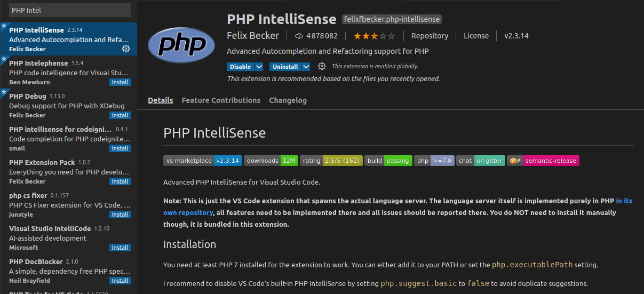The width and height of the screenshot is (644, 294).
Task: Click the chat on gitter badge
Action: pos(481,161)
